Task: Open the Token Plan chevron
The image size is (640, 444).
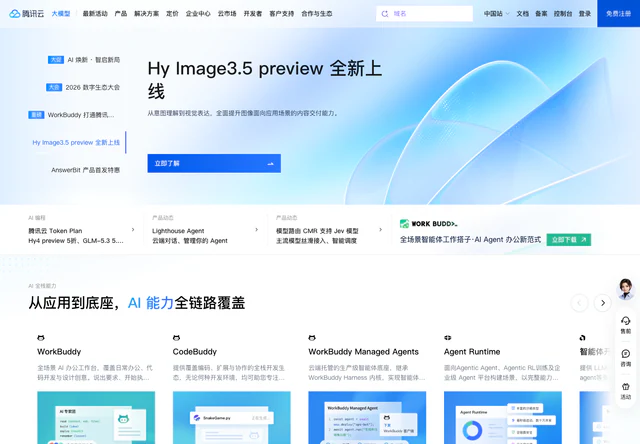Action: [x=133, y=230]
